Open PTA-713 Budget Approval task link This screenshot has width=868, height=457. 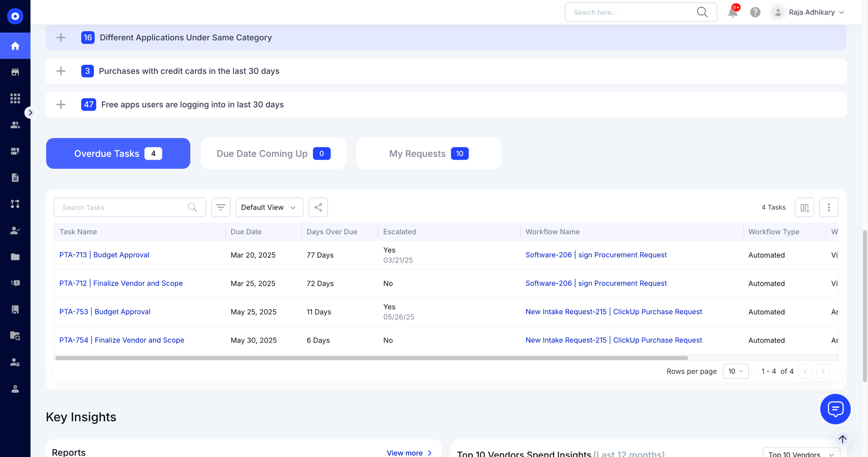104,255
